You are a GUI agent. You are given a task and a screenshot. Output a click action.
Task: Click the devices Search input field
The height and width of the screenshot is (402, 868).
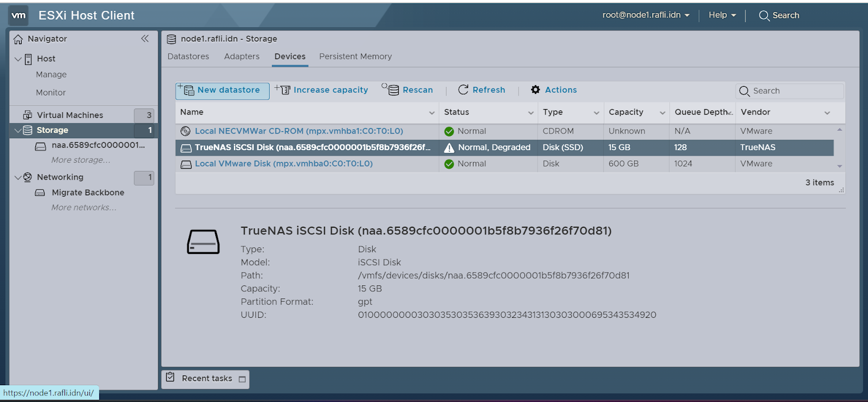[x=790, y=91]
